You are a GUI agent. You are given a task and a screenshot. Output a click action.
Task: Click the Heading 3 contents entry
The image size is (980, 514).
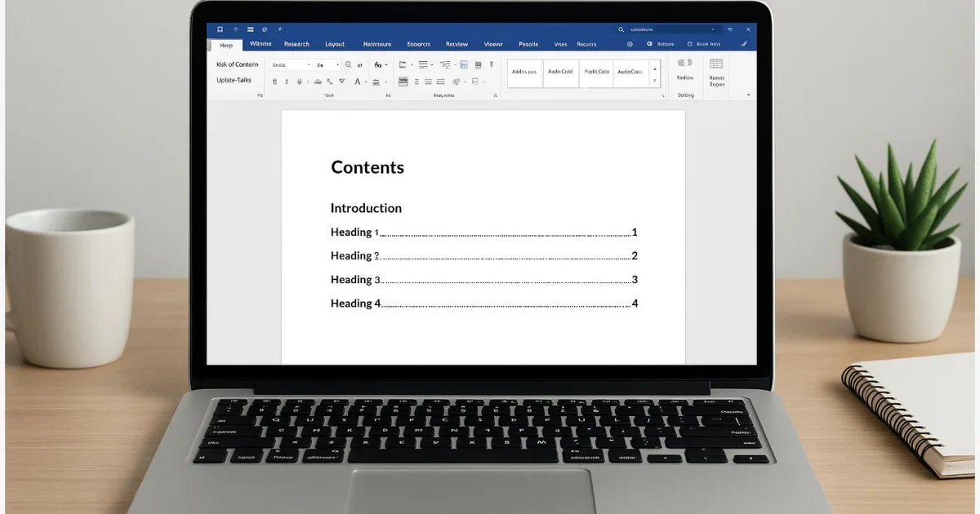point(356,280)
